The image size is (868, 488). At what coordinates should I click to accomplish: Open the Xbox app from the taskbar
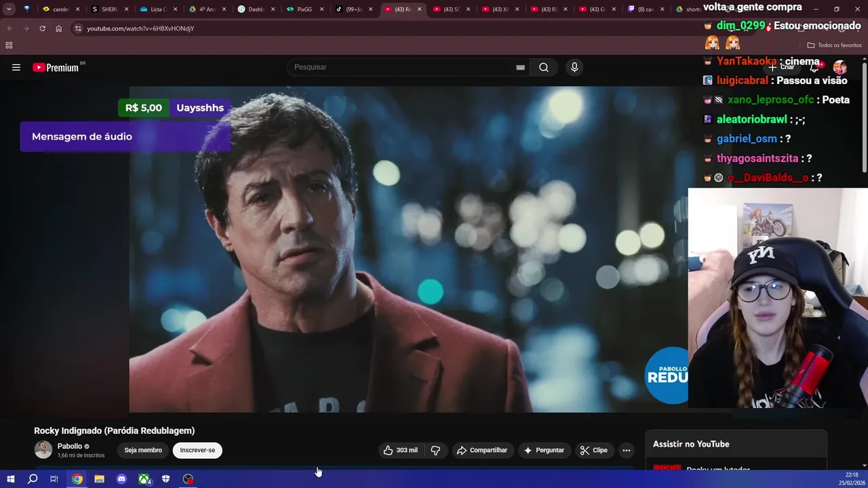[x=144, y=479]
